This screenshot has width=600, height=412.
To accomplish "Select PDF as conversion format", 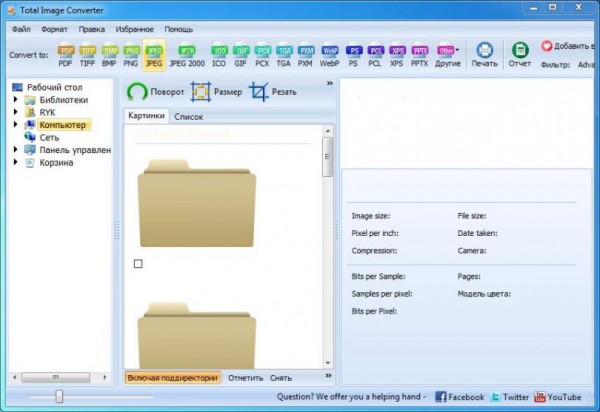I will click(65, 55).
